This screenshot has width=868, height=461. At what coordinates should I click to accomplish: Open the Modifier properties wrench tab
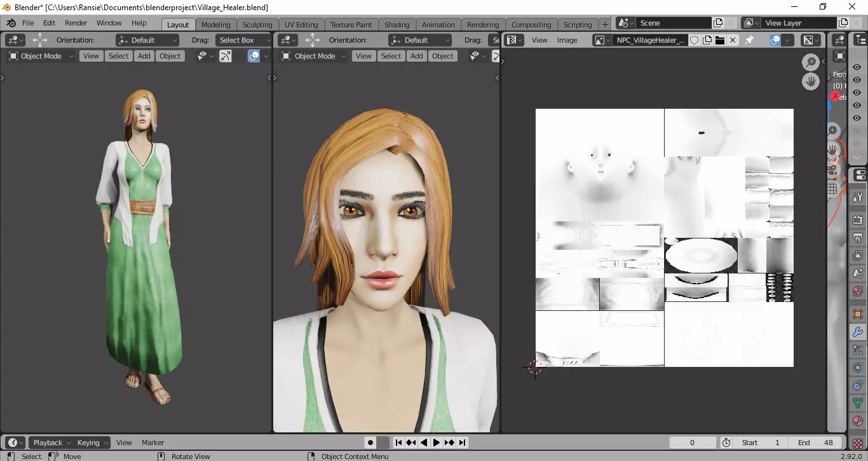[858, 332]
